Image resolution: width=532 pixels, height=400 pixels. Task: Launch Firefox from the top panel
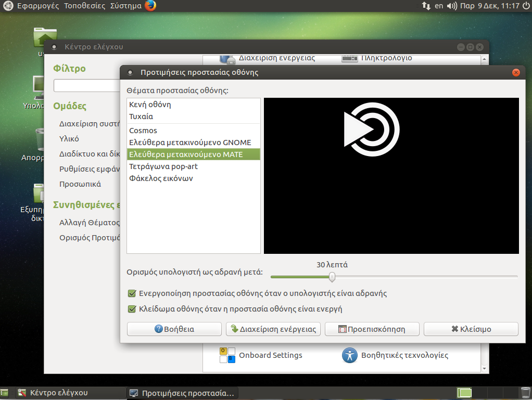[150, 6]
